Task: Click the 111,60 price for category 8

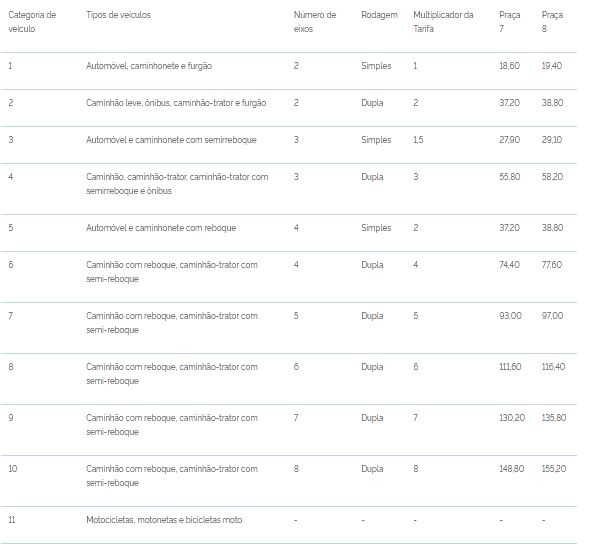Action: (510, 367)
